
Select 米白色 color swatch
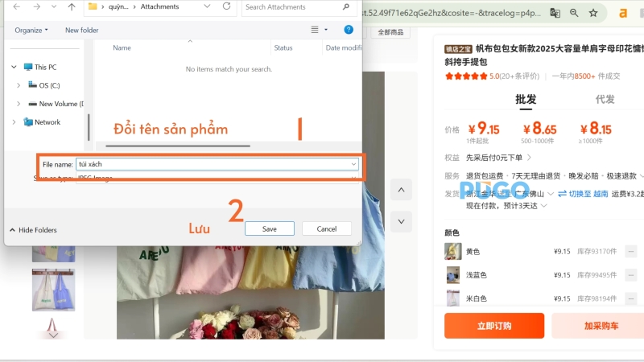click(x=452, y=298)
